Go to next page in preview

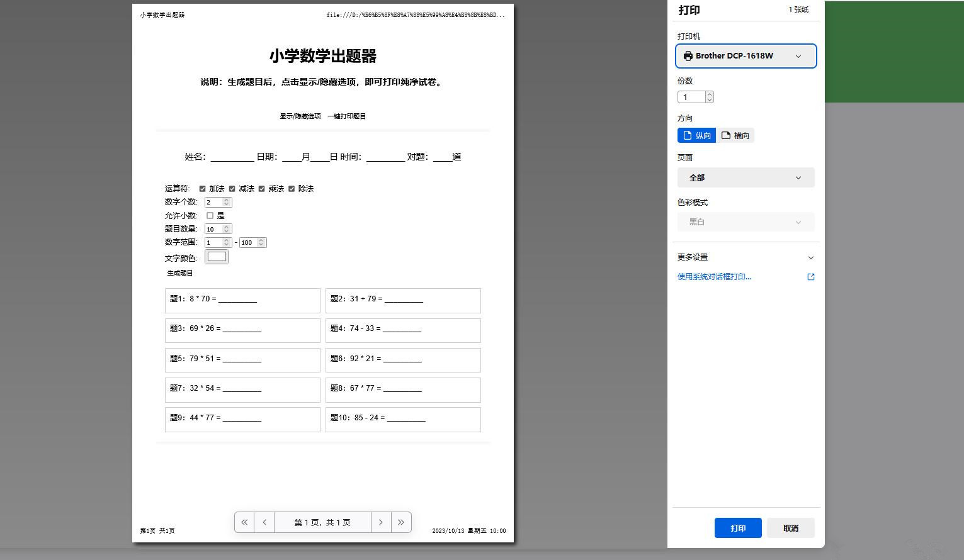point(381,522)
